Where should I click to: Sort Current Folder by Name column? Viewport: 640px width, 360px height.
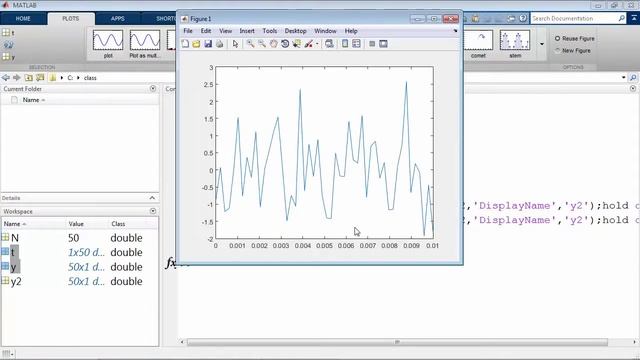[33, 100]
